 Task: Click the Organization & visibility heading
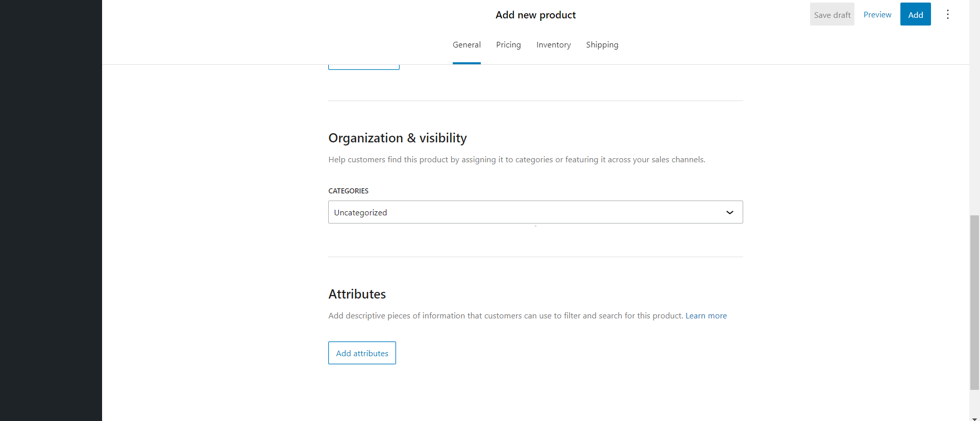tap(398, 138)
